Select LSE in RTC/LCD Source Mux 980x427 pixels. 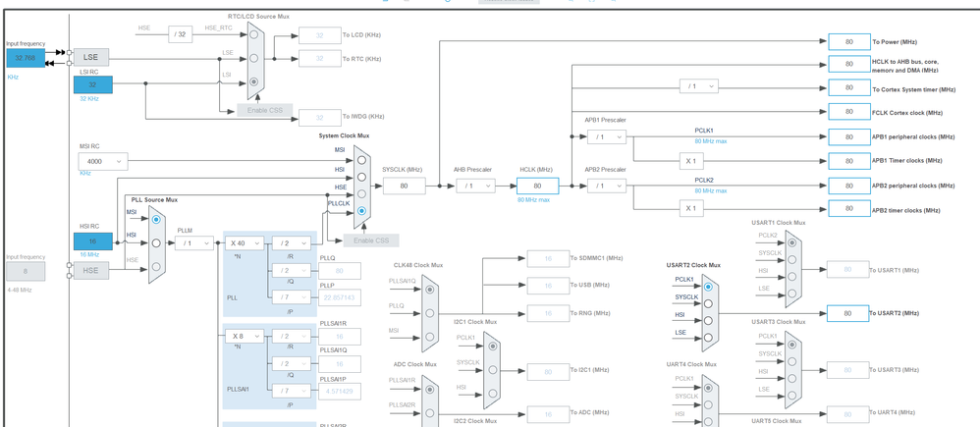[x=253, y=58]
